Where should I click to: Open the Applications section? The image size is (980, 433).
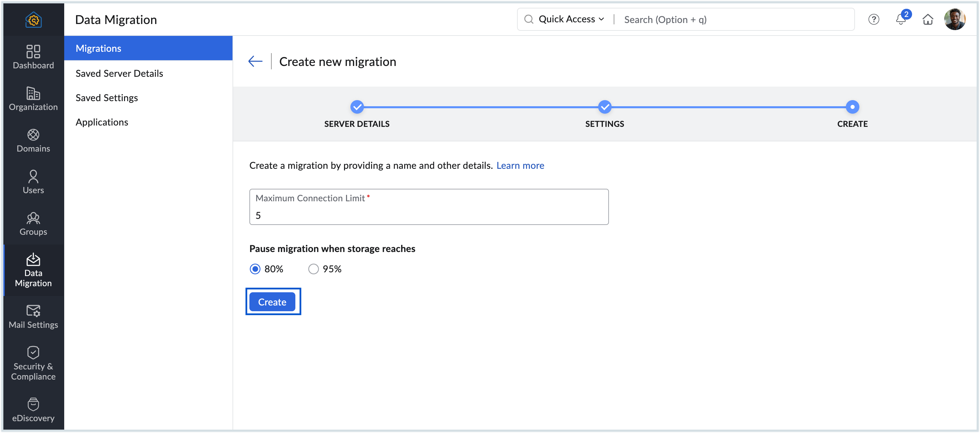pyautogui.click(x=102, y=122)
